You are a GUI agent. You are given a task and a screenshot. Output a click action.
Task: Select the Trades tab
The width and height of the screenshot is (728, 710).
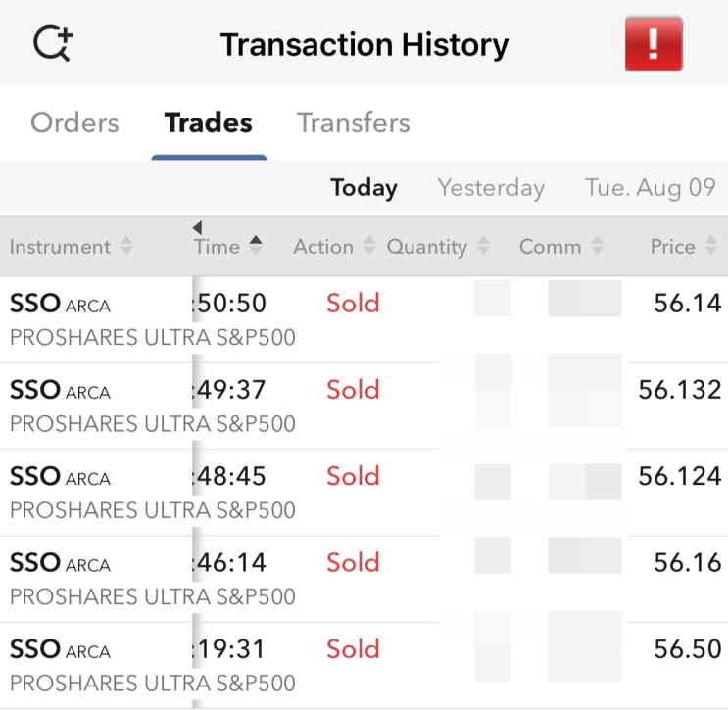(x=209, y=122)
